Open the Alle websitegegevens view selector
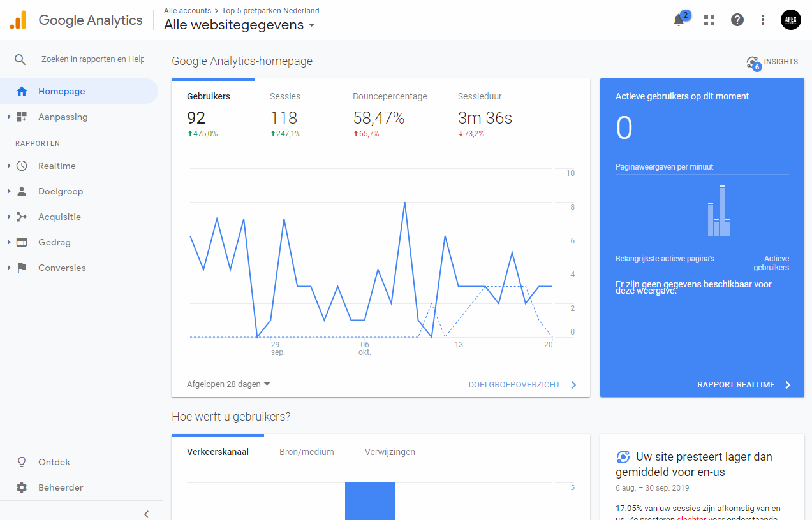This screenshot has width=812, height=520. (x=239, y=25)
